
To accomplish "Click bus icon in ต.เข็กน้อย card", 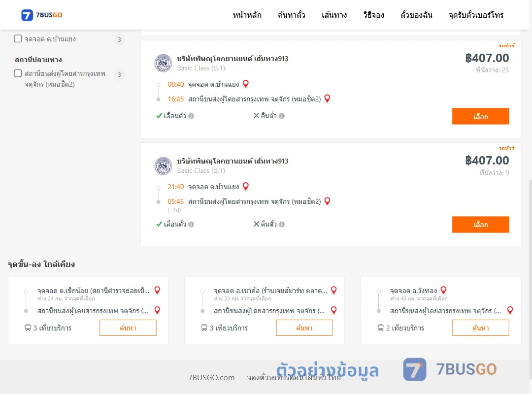I will point(28,328).
